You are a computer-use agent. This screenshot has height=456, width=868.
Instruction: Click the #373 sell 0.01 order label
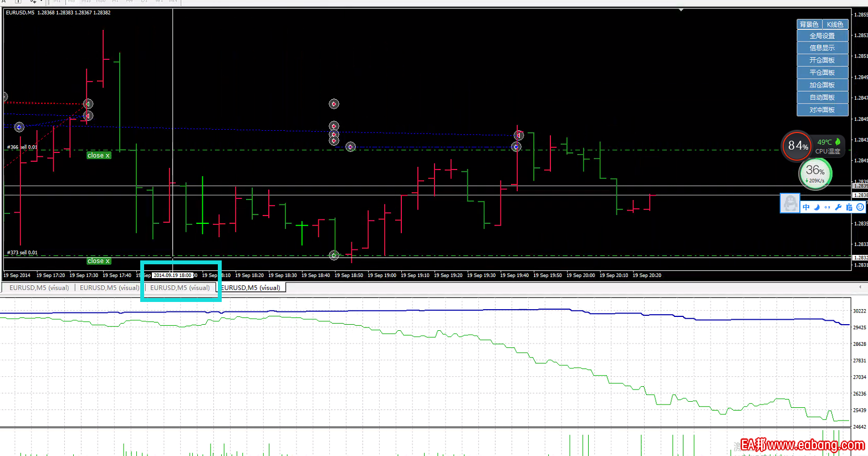pyautogui.click(x=22, y=253)
